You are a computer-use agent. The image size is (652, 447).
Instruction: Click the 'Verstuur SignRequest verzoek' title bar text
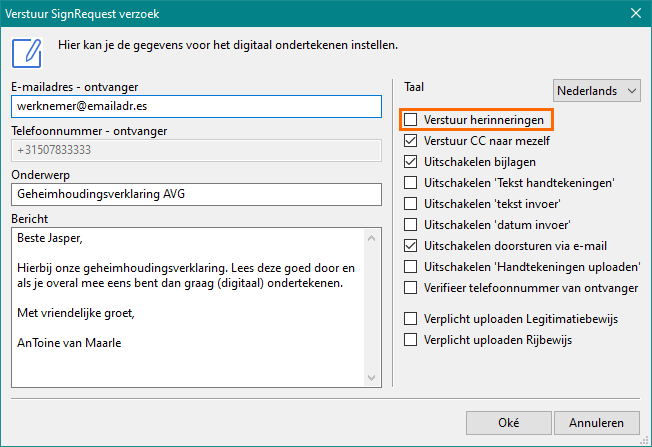pyautogui.click(x=82, y=14)
